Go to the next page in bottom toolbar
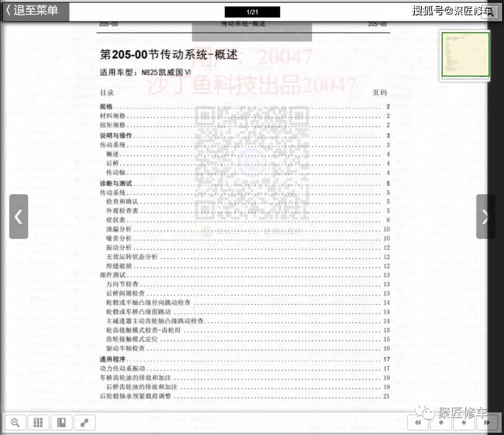The image size is (504, 435). (464, 422)
